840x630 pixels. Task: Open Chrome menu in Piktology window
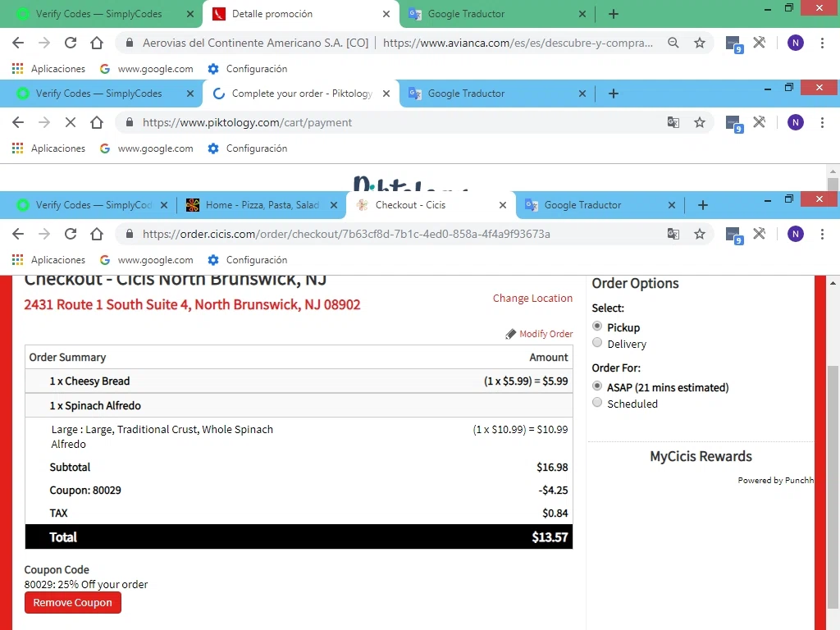[x=822, y=123]
